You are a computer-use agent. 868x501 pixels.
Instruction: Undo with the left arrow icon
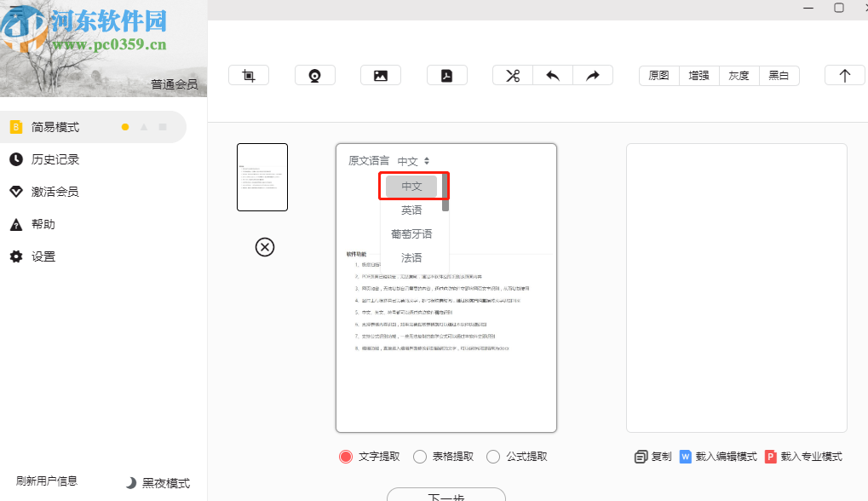click(x=553, y=75)
